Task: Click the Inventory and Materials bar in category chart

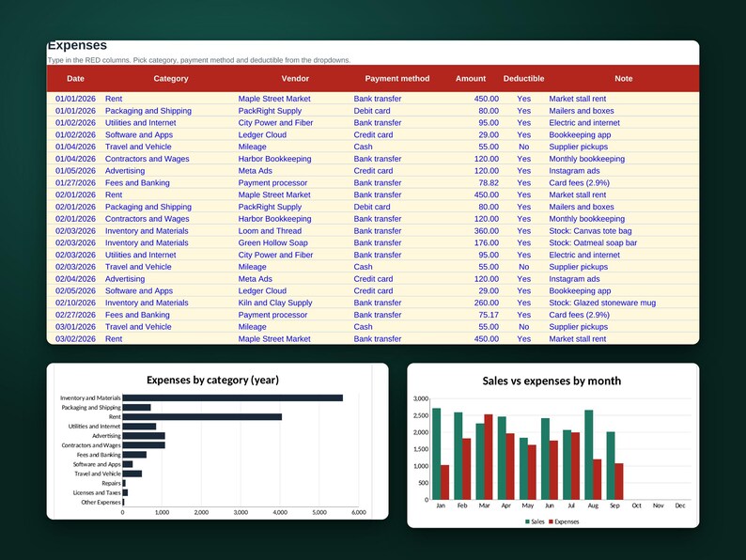Action: coord(233,397)
